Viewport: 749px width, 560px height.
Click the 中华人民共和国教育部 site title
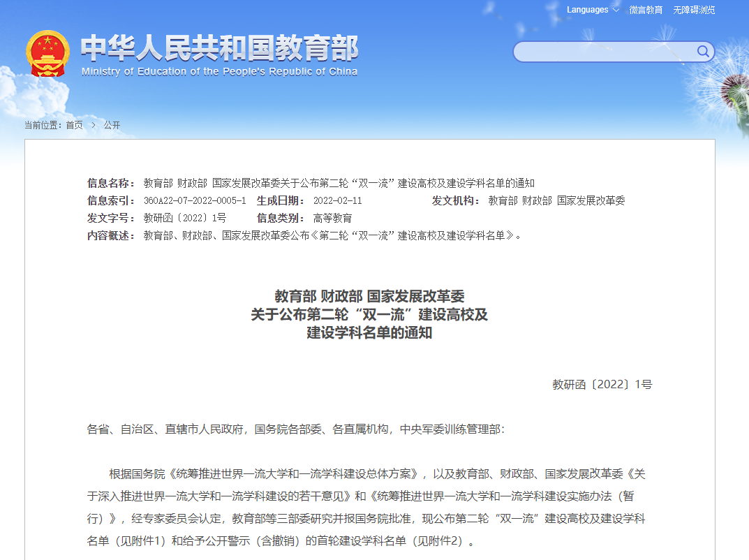(x=219, y=48)
